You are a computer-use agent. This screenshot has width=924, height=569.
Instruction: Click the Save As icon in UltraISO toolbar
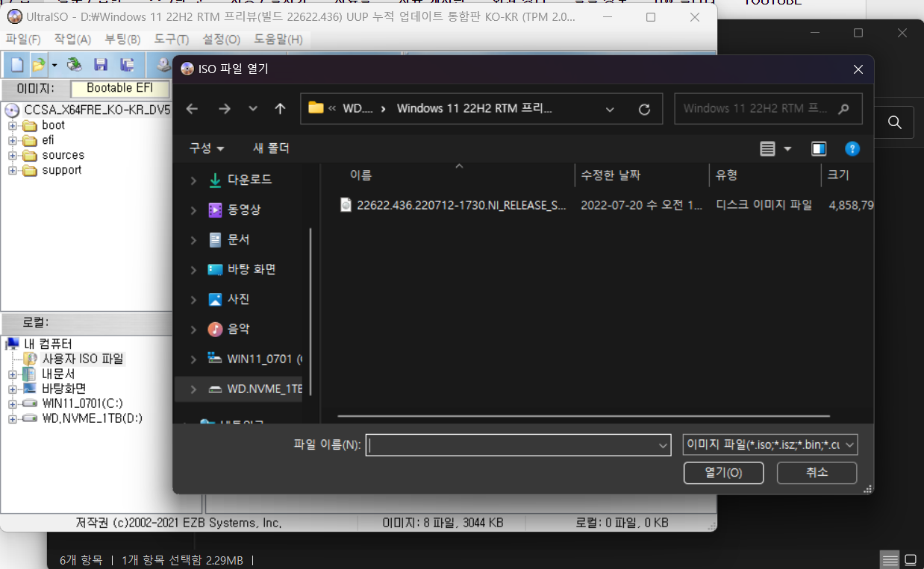tap(127, 65)
